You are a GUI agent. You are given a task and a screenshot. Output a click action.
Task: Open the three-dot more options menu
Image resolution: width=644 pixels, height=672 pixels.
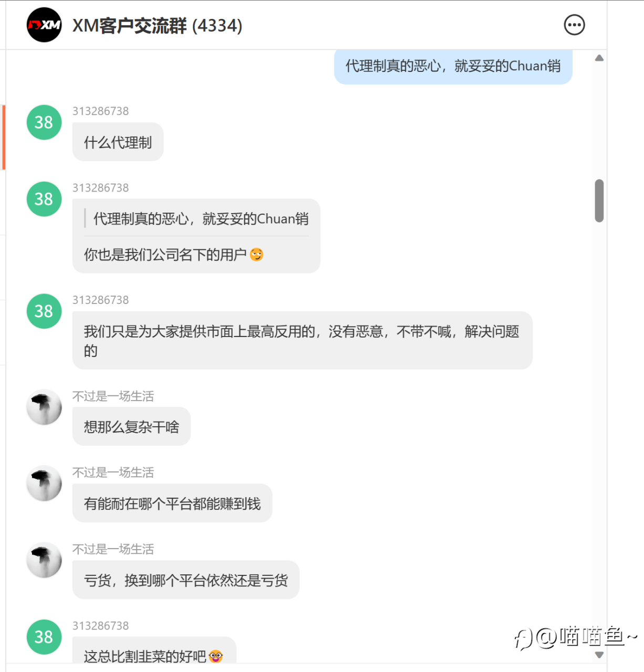(574, 25)
